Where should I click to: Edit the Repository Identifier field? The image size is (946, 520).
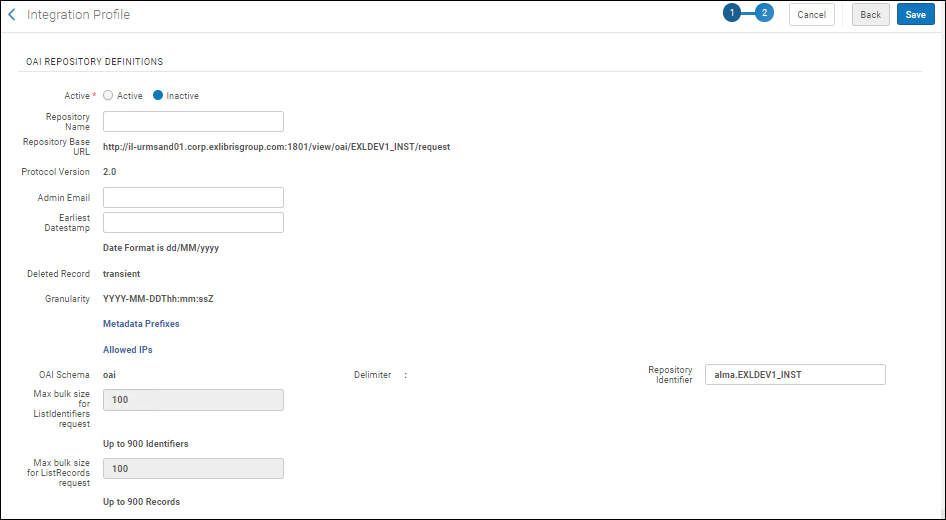795,375
